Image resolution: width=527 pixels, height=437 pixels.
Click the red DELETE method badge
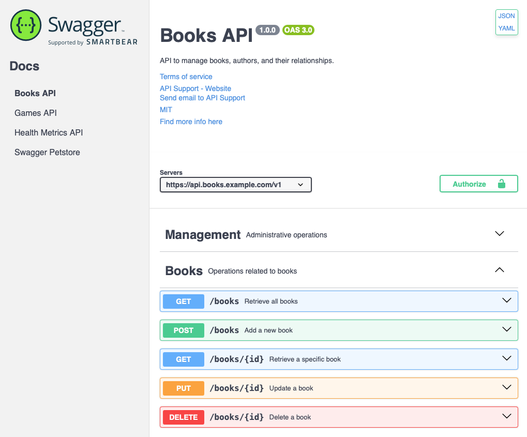pos(184,417)
